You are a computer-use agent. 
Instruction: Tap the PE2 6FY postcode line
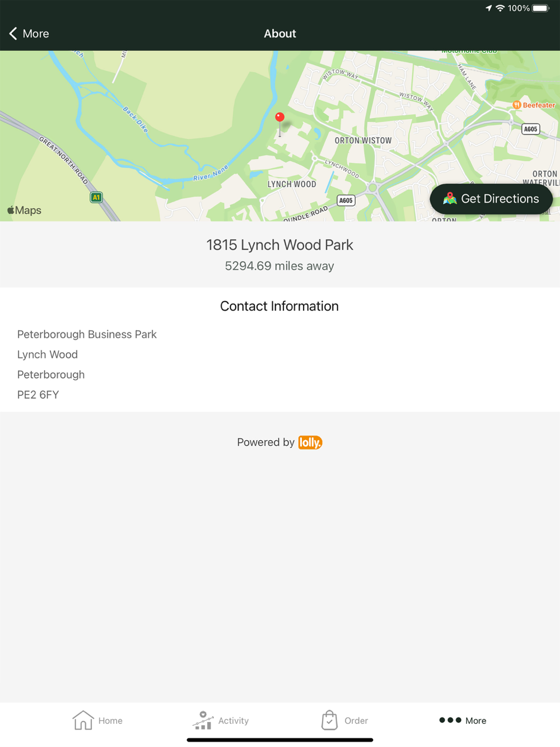pos(38,395)
